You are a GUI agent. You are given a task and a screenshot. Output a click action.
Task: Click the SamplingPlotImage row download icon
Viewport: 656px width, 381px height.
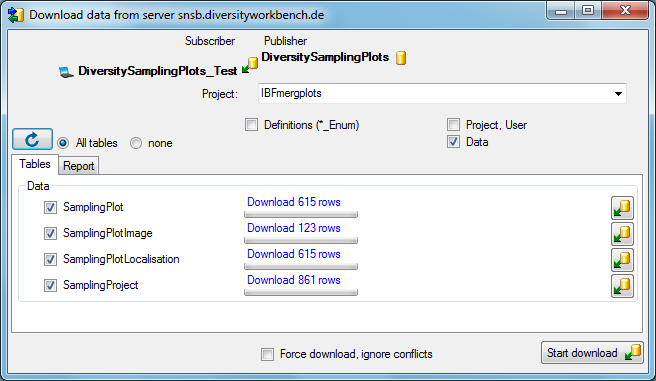622,234
